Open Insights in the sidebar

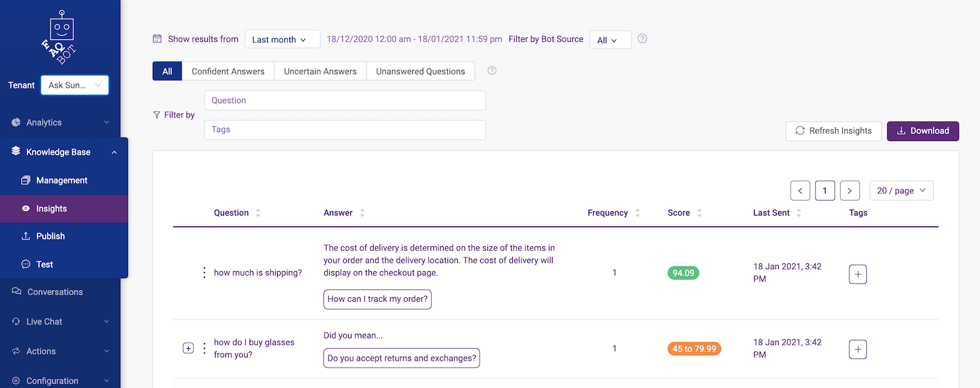coord(64,208)
